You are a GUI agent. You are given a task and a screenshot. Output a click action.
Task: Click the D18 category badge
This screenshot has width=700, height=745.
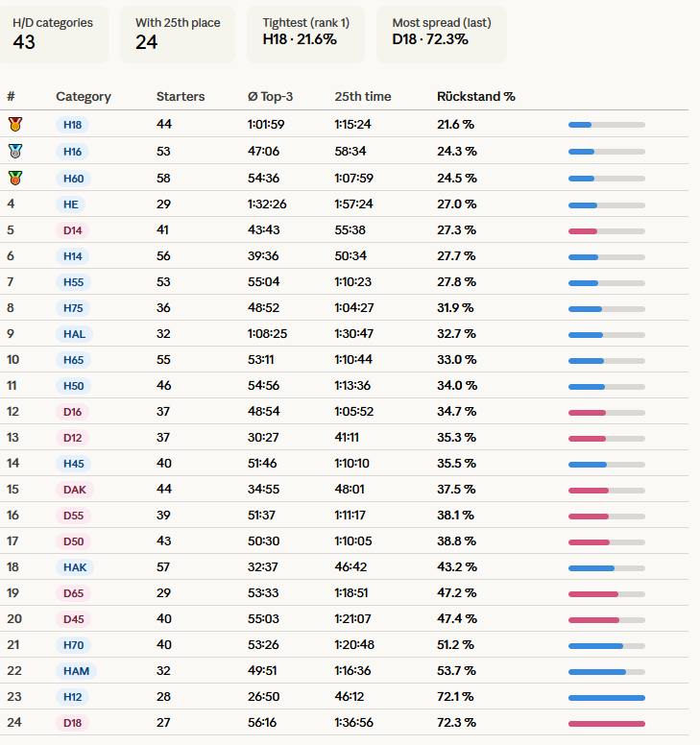point(72,722)
